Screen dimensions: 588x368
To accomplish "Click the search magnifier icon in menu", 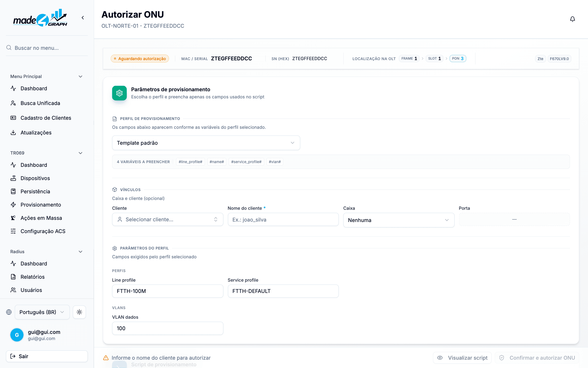I will (x=9, y=48).
